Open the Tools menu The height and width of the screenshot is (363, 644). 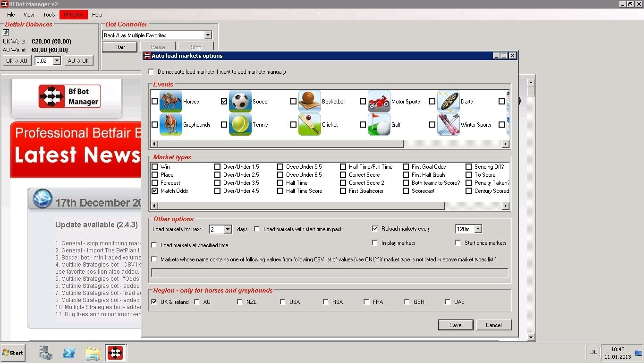(49, 15)
